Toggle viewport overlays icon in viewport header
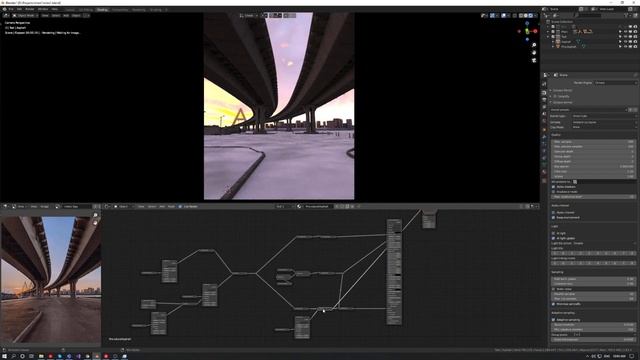The width and height of the screenshot is (640, 360). [x=504, y=16]
